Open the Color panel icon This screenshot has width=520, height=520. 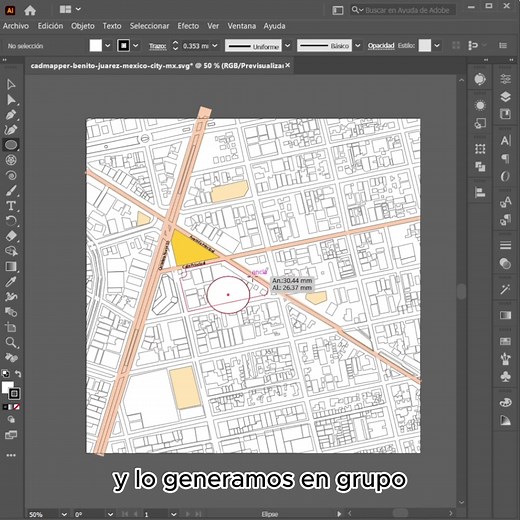[x=505, y=403]
